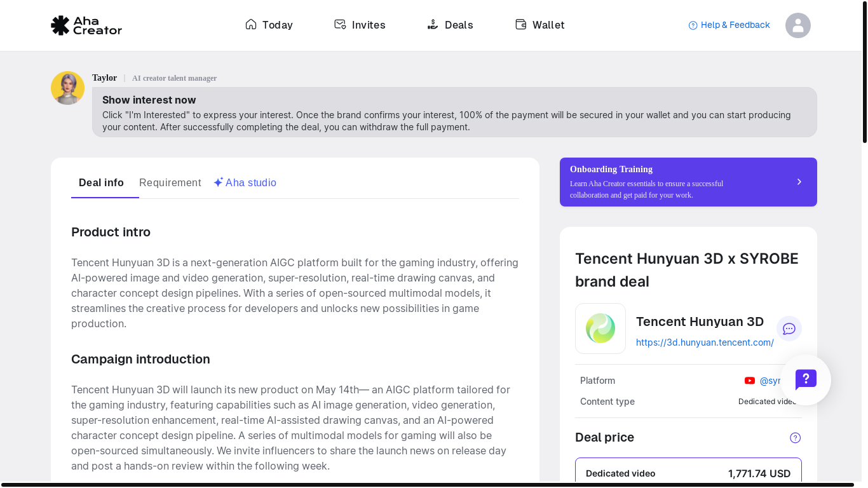
Task: Click the 'Taylor' name label
Action: (104, 78)
